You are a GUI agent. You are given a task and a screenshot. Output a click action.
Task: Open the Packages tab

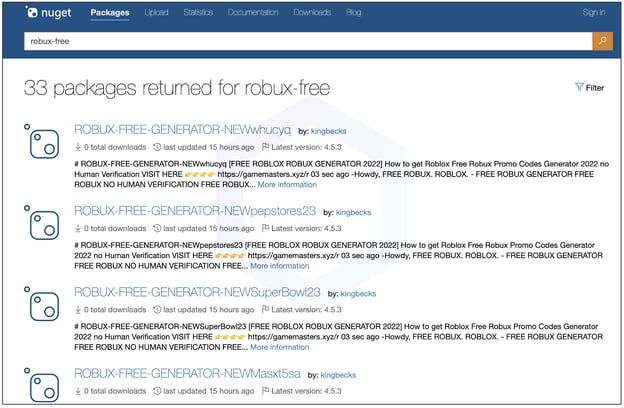109,13
